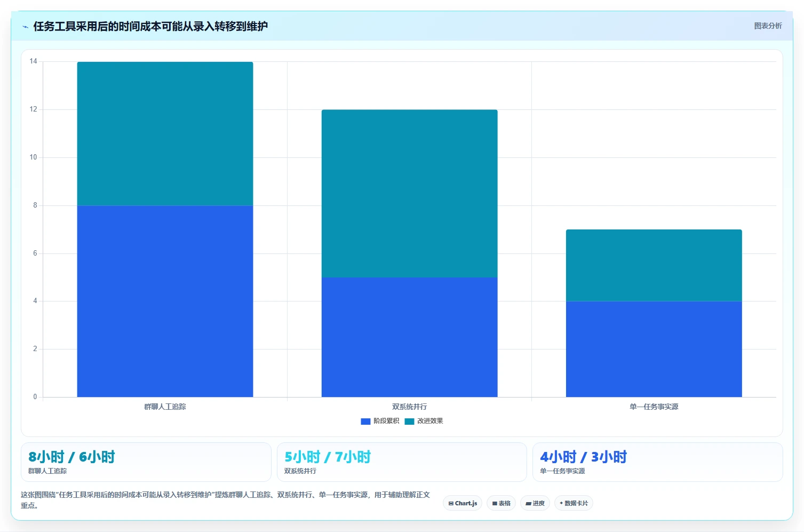804x532 pixels.
Task: Click the lightning icon beside the chart title
Action: click(25, 27)
